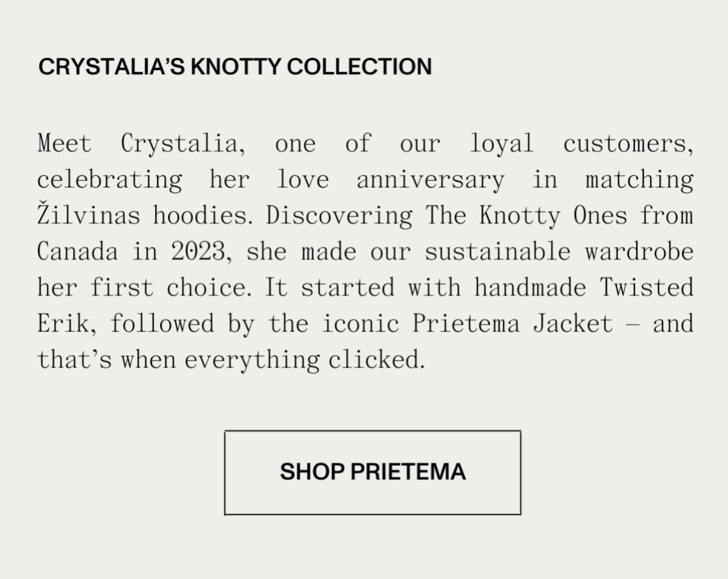Click the word handmade
This screenshot has width=728, height=579.
[x=530, y=288]
